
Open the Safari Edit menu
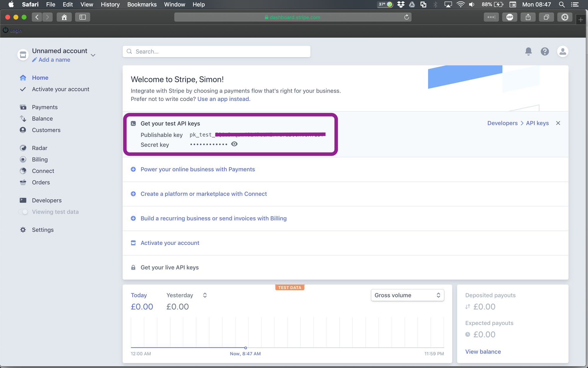pyautogui.click(x=68, y=4)
